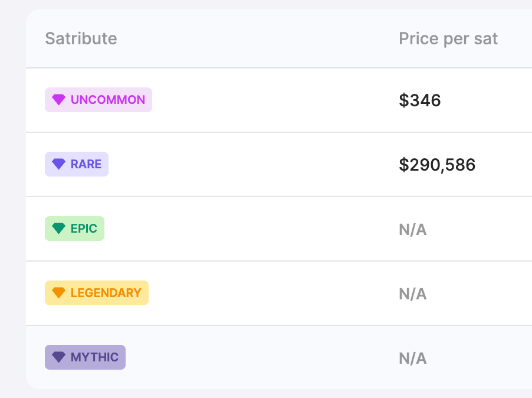Image resolution: width=532 pixels, height=398 pixels.
Task: Click the orange diamond icon beside LEGENDARY
Action: click(x=58, y=293)
